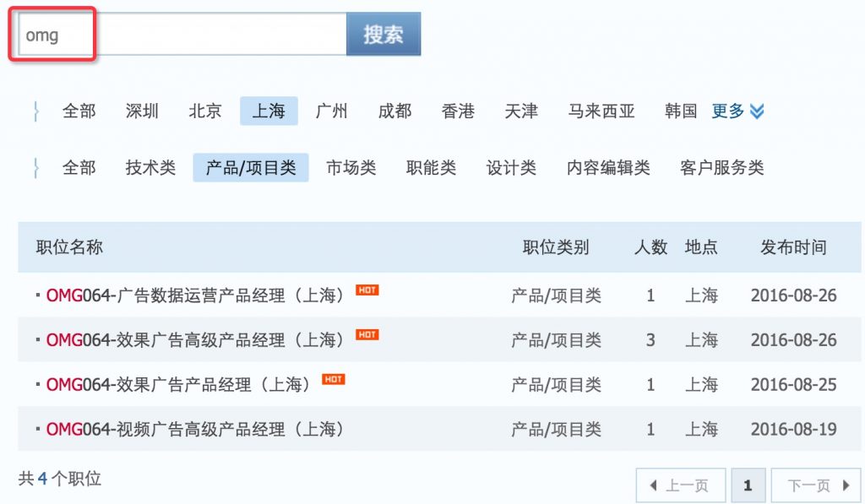Select 马来西亚 location filter

(601, 111)
